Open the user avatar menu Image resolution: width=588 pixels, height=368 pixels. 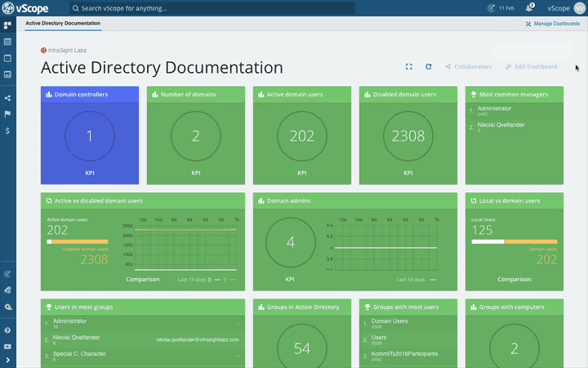[x=580, y=8]
